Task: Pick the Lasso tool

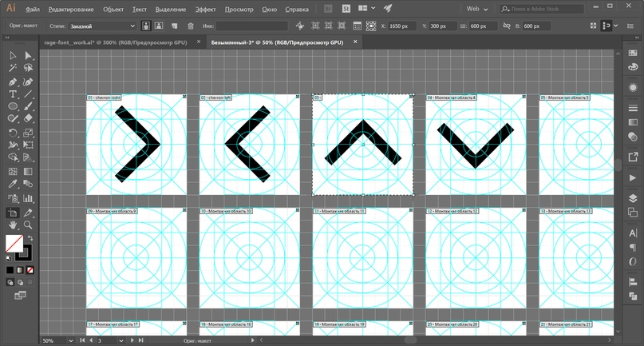Action: point(28,68)
